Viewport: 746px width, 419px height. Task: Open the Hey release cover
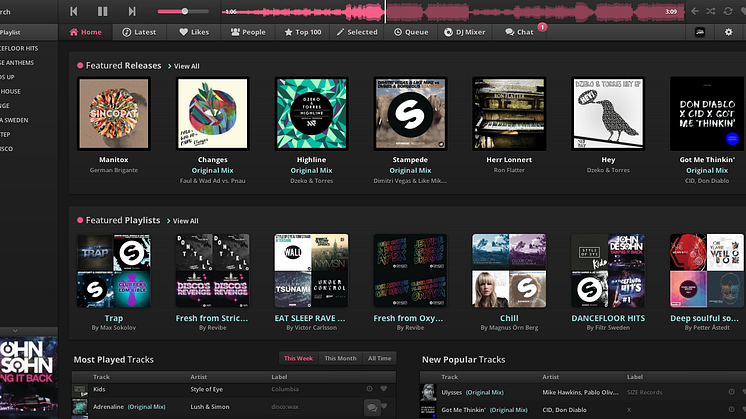point(608,114)
